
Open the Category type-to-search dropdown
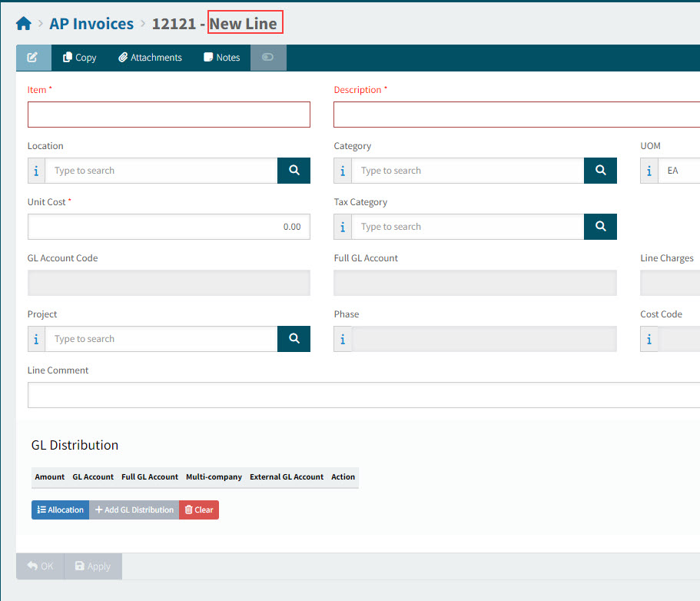point(467,171)
